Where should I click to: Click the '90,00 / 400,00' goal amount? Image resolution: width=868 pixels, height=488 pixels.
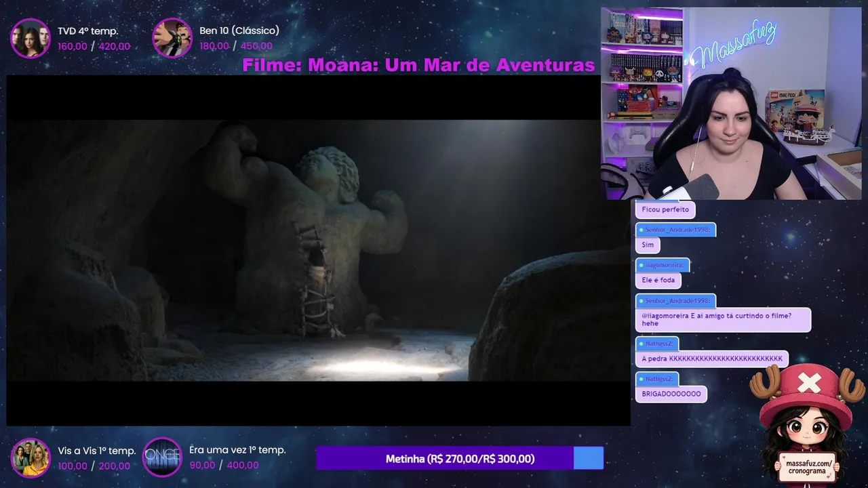pos(224,466)
